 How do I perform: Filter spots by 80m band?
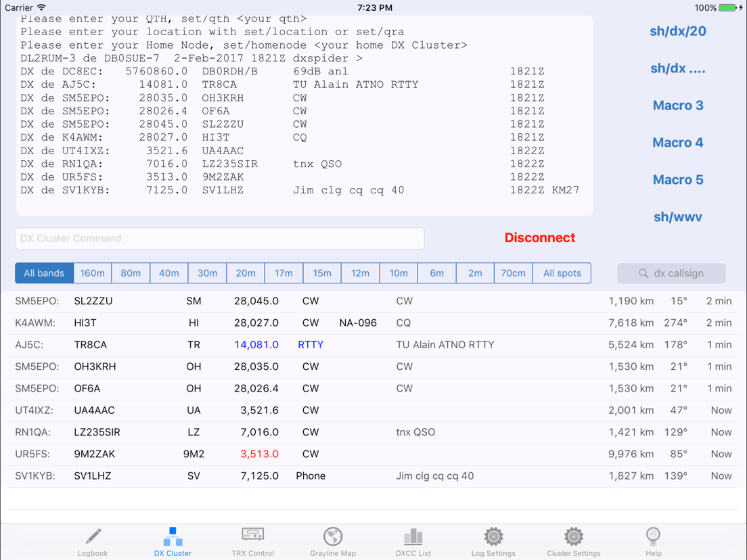(131, 273)
